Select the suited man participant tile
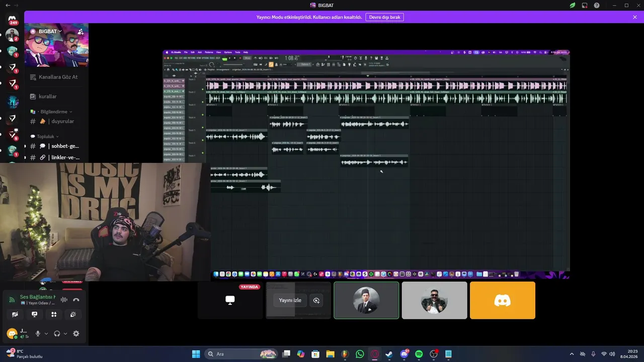 366,300
